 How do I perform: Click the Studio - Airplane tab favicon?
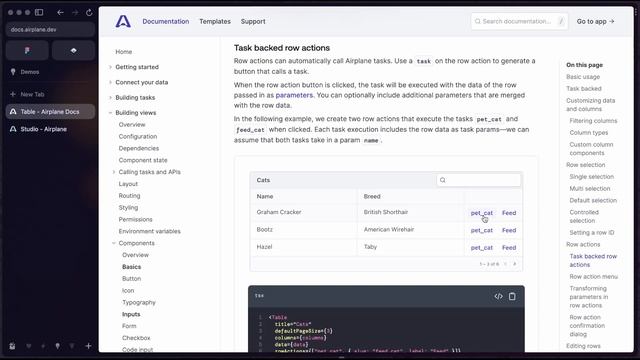coord(13,129)
